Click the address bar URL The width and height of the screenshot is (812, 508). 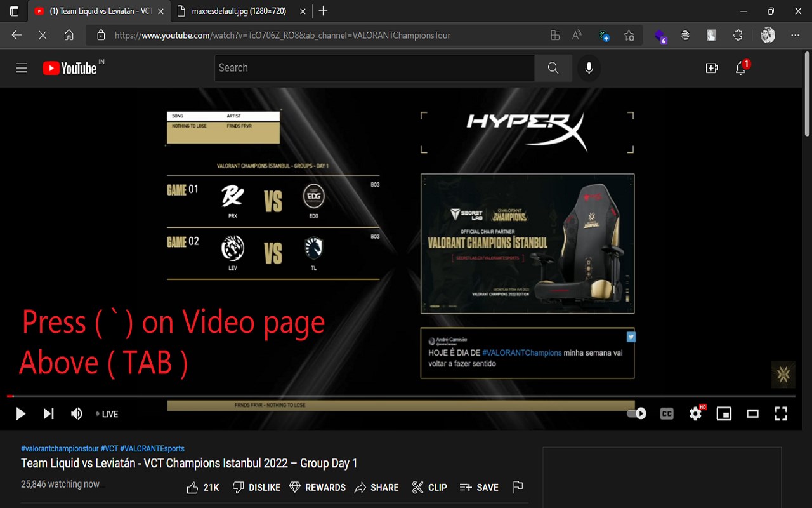(x=282, y=36)
